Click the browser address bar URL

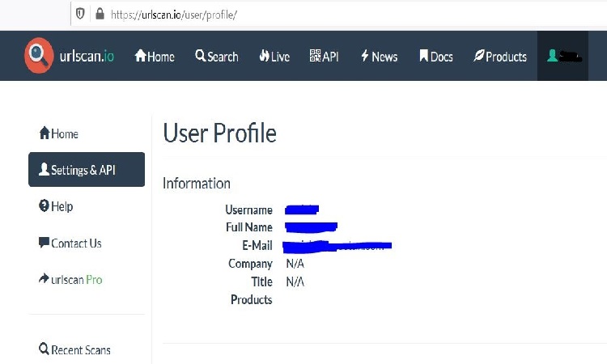174,15
